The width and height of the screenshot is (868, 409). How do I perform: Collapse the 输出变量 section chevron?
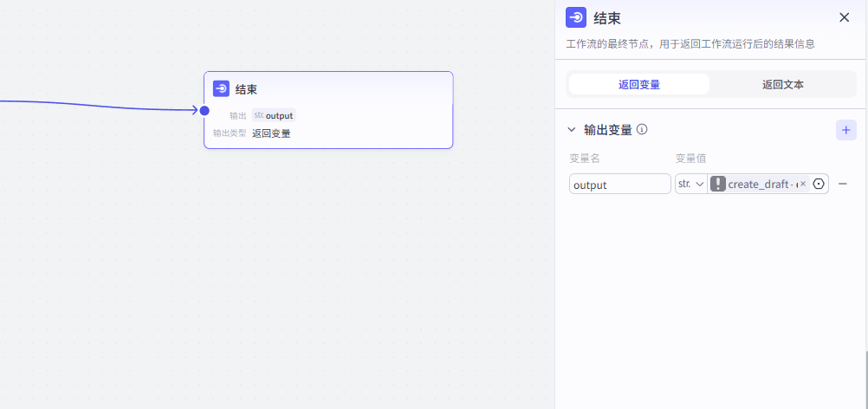pos(571,130)
